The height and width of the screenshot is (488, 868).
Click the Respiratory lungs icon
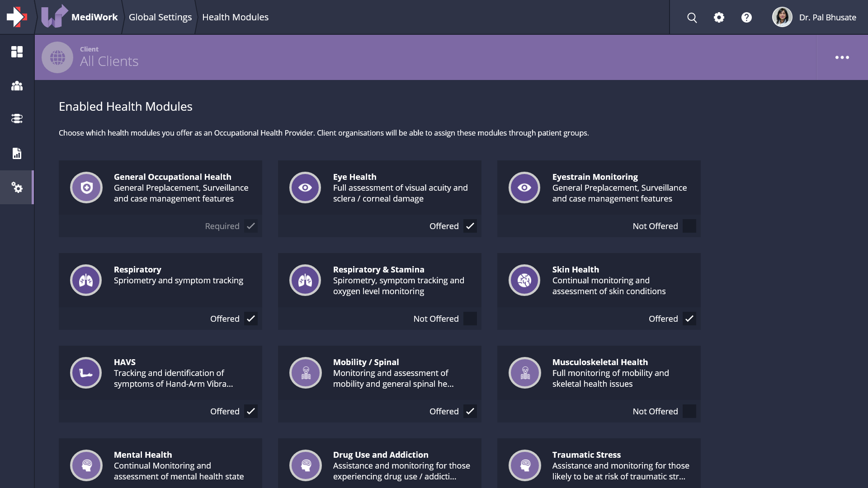point(86,280)
